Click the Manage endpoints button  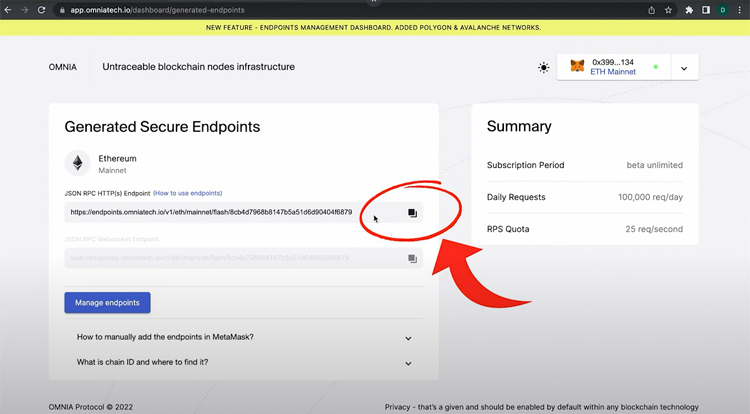[108, 303]
